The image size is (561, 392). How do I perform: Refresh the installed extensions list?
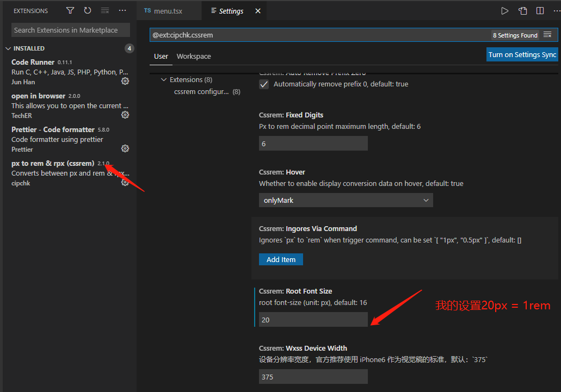[87, 10]
